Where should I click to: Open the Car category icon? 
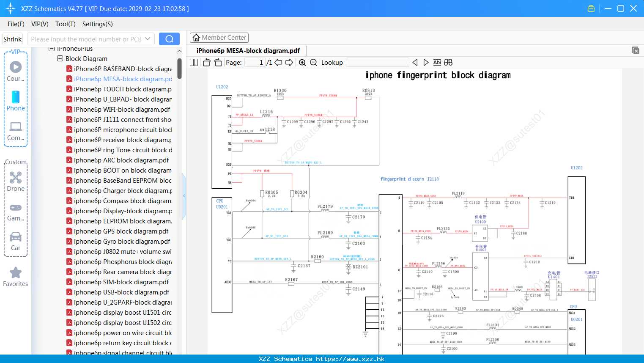pos(16,241)
